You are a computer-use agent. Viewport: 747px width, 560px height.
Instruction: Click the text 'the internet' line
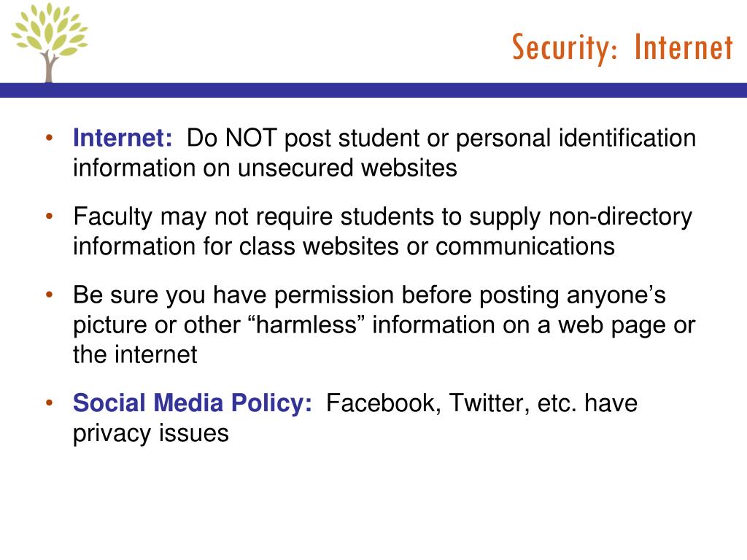click(135, 354)
